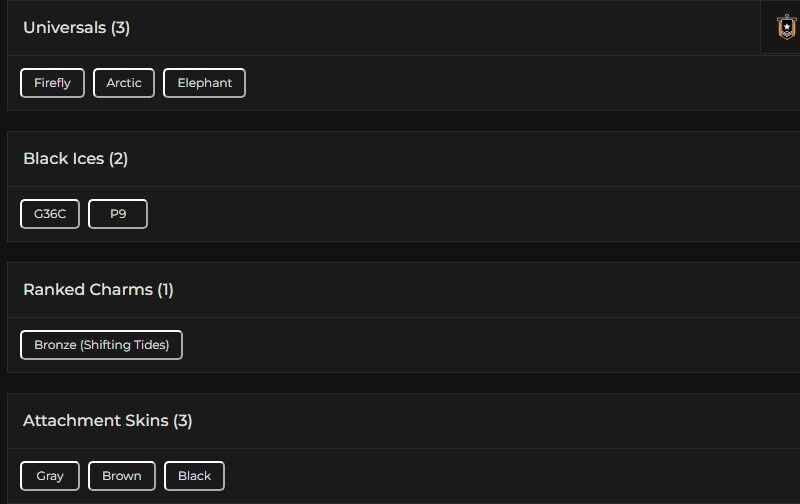800x504 pixels.
Task: Click empty space in Black Ices tag row
Action: pos(450,214)
